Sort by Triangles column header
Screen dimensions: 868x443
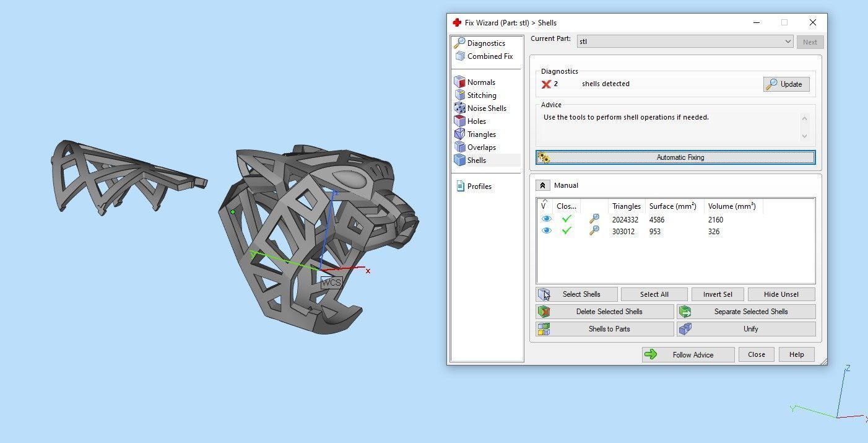626,206
